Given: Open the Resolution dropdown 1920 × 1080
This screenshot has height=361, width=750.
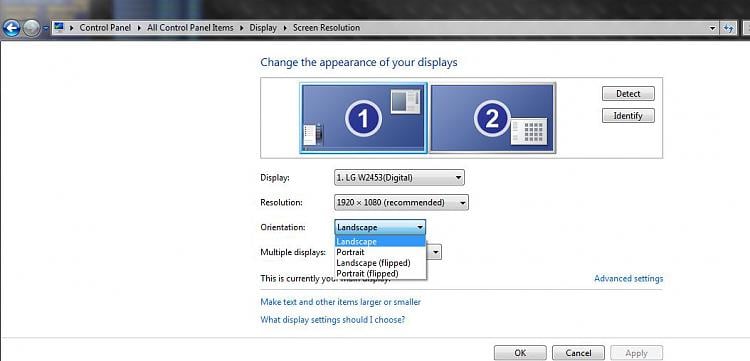Looking at the screenshot, I should [x=401, y=203].
